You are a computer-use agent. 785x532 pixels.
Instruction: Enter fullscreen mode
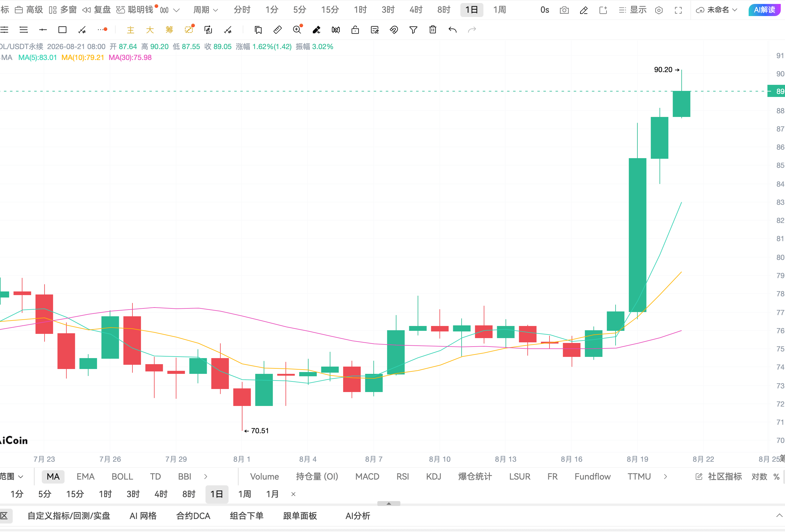[678, 10]
